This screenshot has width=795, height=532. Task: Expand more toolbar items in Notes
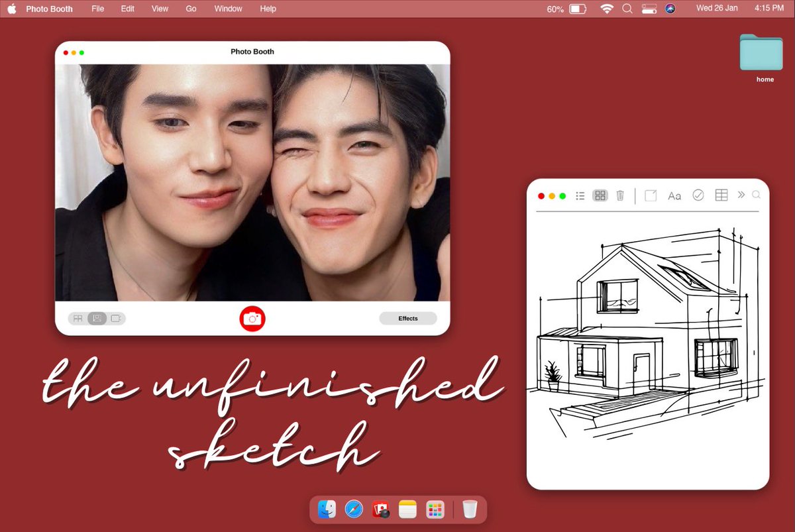[x=741, y=195]
